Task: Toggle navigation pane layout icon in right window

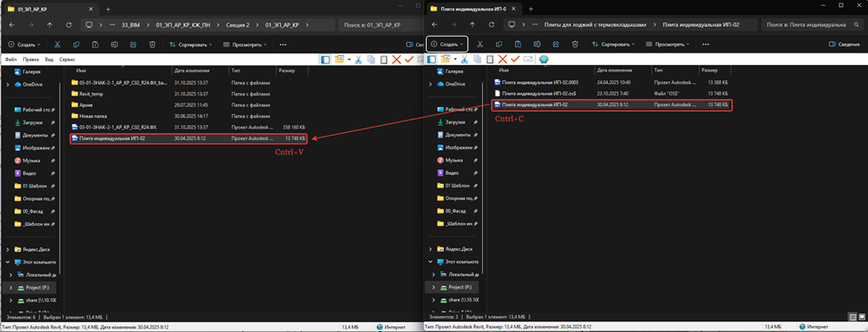Action: coord(432,59)
